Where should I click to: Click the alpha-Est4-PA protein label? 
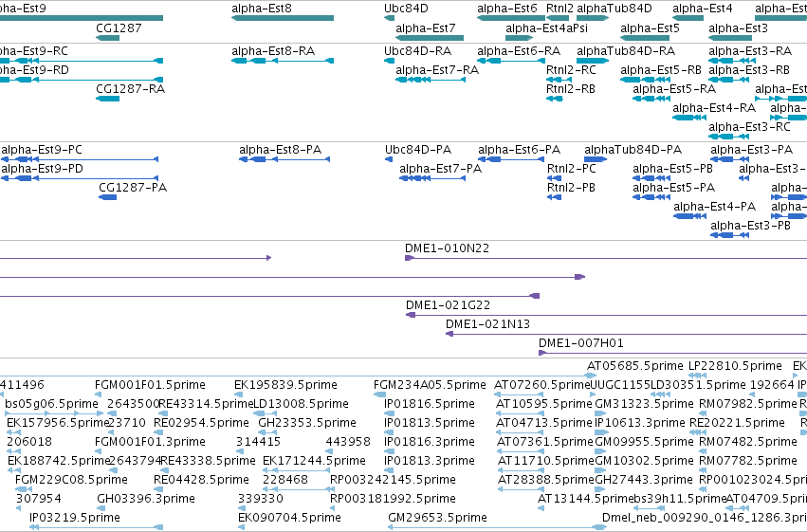pos(715,207)
